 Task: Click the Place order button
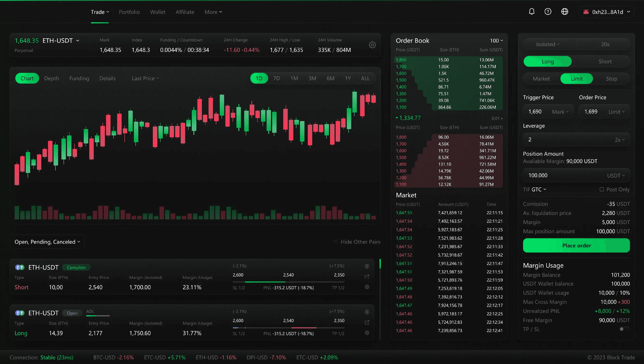[576, 246]
